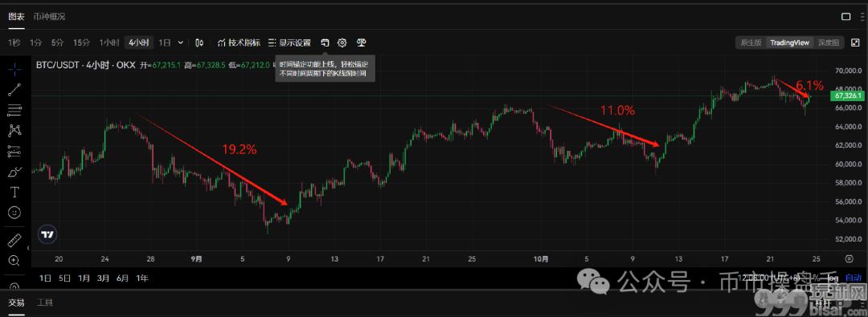Set date range to 3月
This screenshot has height=317, width=868.
coord(103,278)
